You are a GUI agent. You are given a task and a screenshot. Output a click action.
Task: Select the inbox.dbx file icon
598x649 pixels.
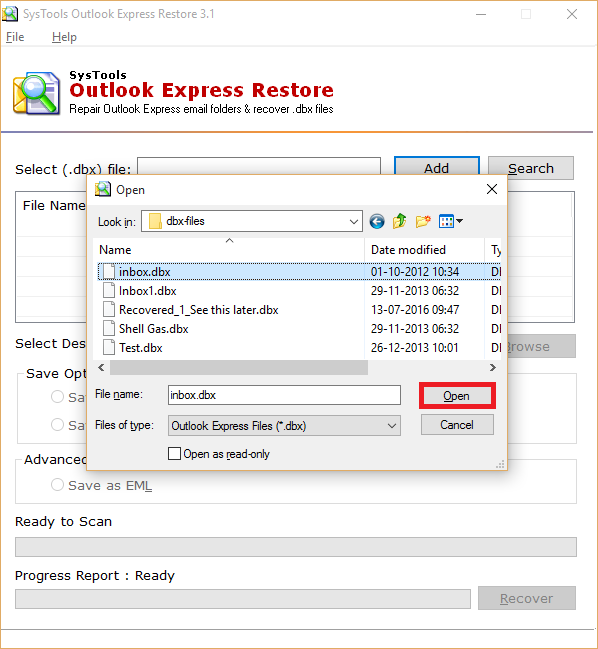pos(109,272)
